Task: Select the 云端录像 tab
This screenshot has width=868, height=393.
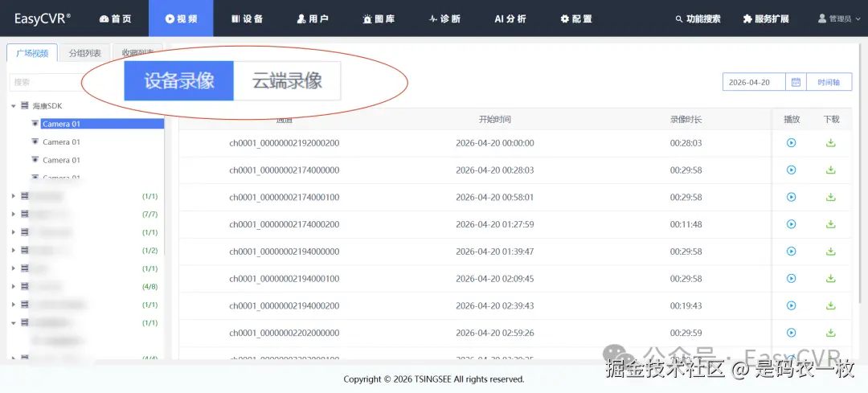Action: 287,81
